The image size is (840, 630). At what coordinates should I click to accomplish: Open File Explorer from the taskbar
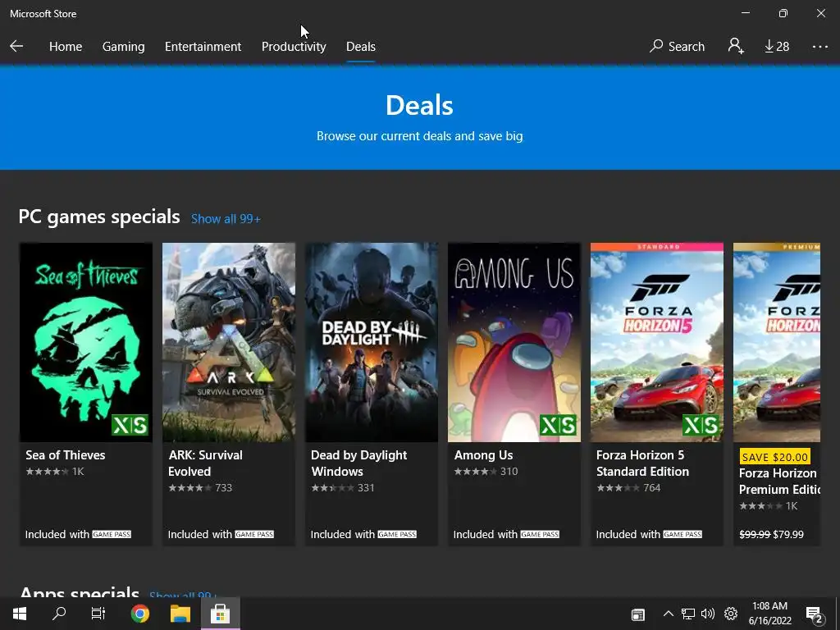click(180, 614)
